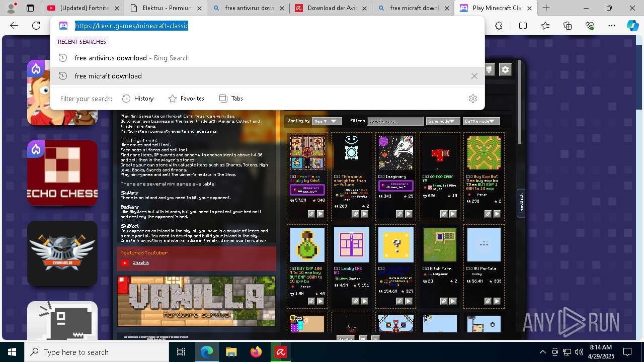Play the 'Witch Farm' world
644x362 pixels.
pyautogui.click(x=453, y=301)
